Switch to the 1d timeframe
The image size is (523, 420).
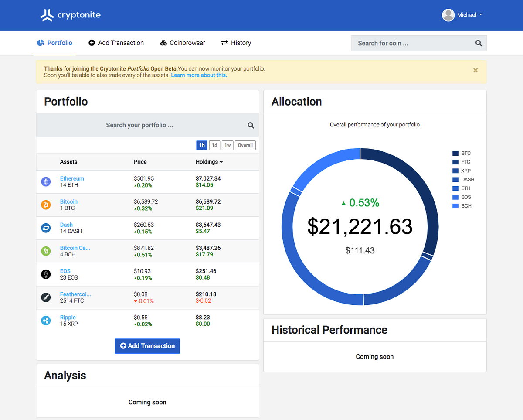click(x=214, y=145)
